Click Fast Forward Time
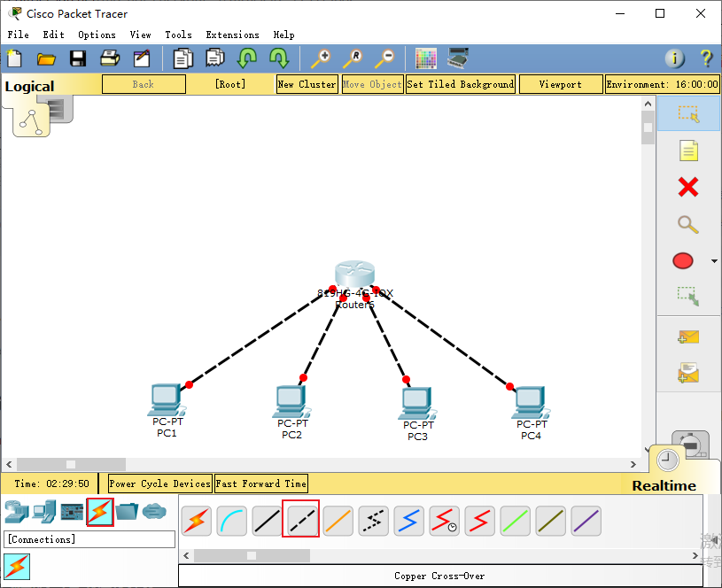This screenshot has width=722, height=588. coord(261,484)
